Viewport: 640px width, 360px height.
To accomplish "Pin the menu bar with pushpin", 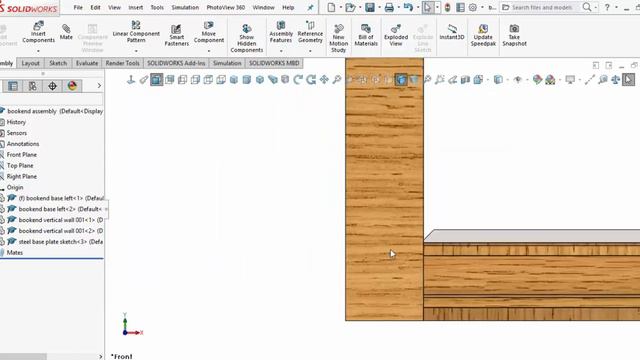I will pos(310,7).
